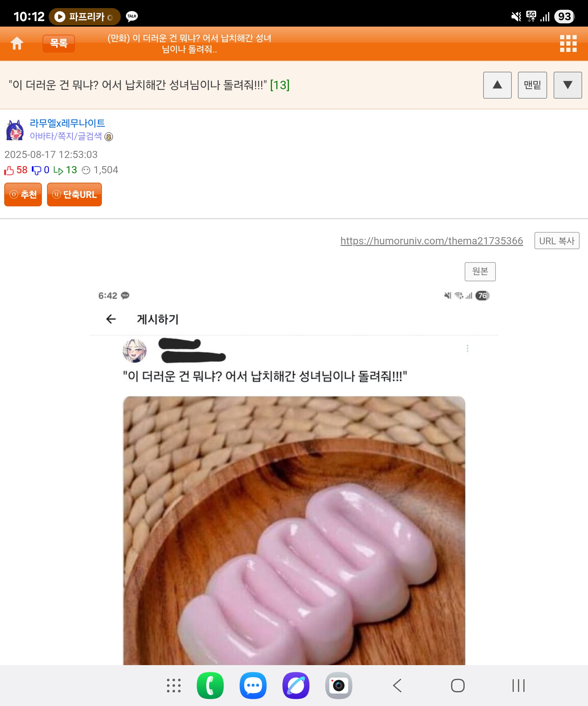Open the 목록 list button
588x706 pixels.
58,43
